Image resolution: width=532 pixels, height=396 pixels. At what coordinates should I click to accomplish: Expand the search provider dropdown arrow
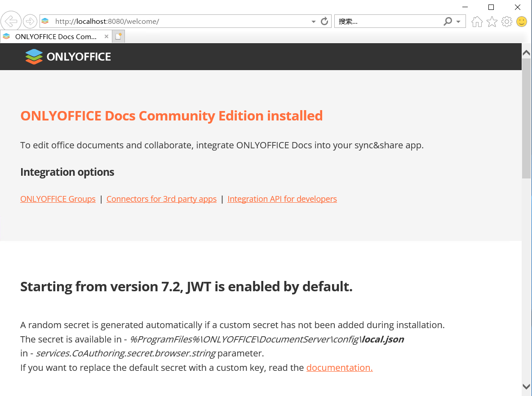[x=458, y=22]
